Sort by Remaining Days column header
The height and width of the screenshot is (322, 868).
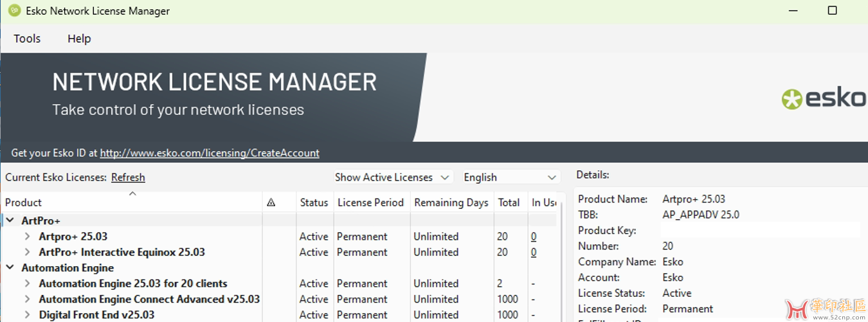point(451,202)
